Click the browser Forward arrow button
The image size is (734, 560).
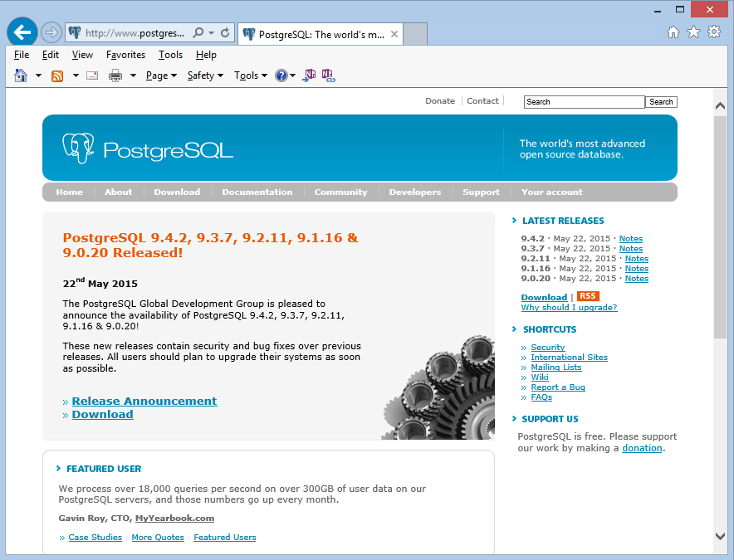click(x=51, y=32)
